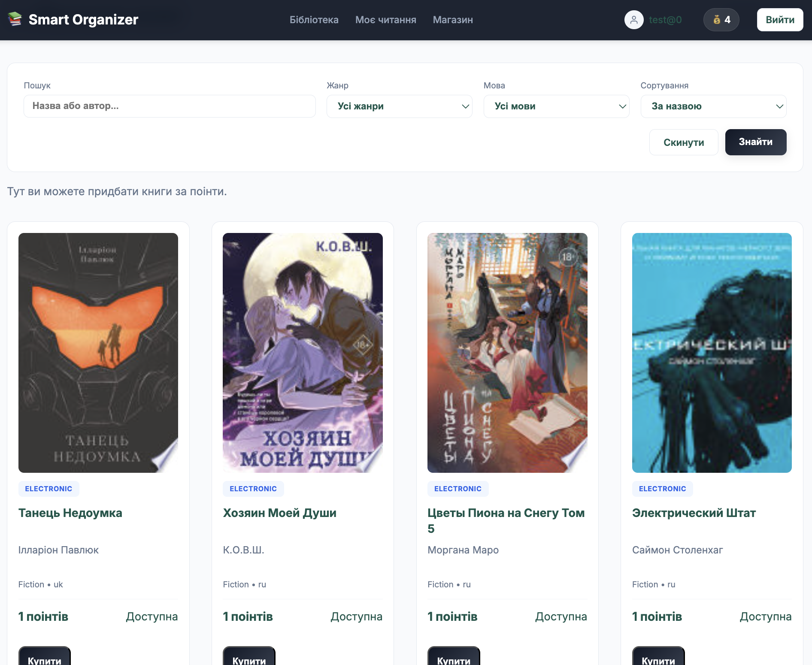This screenshot has width=812, height=665.
Task: Click ELECTRONIC badge on Цветы Пиона card
Action: (x=458, y=489)
